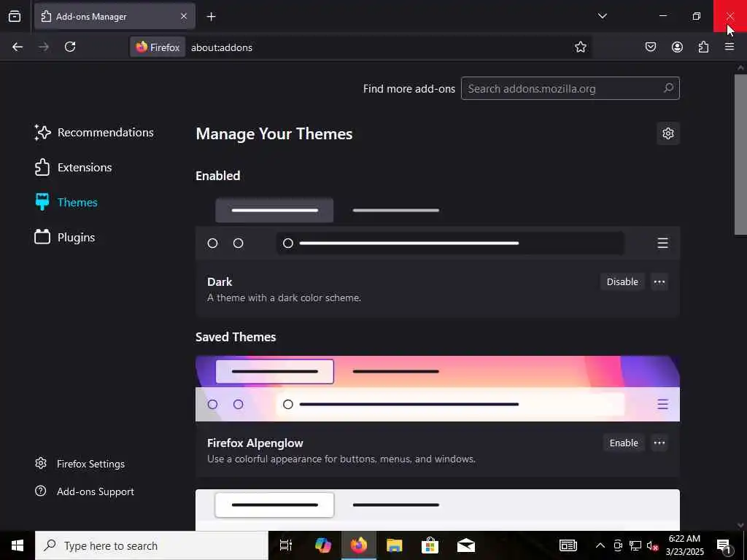Launch Copilot from taskbar
This screenshot has width=747, height=560.
pos(322,545)
